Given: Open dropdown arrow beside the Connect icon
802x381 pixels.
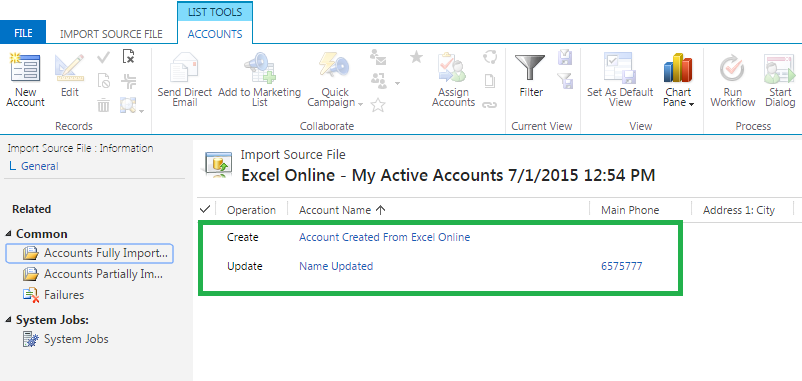Looking at the screenshot, I should tap(397, 83).
